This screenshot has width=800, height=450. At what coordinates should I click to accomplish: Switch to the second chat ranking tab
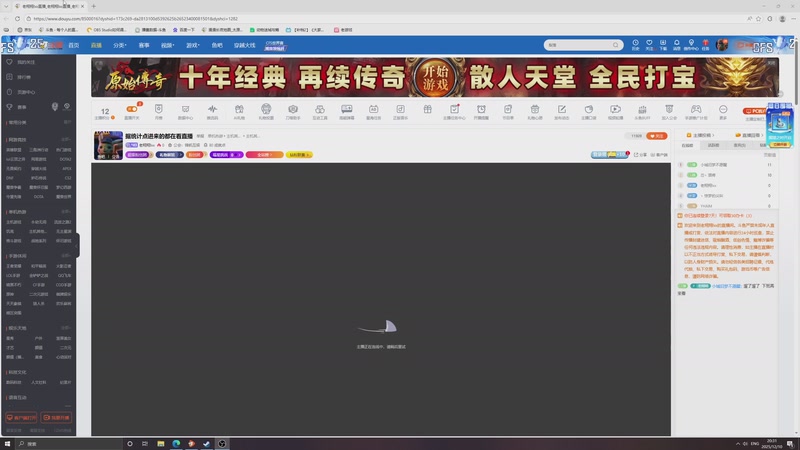[713, 145]
